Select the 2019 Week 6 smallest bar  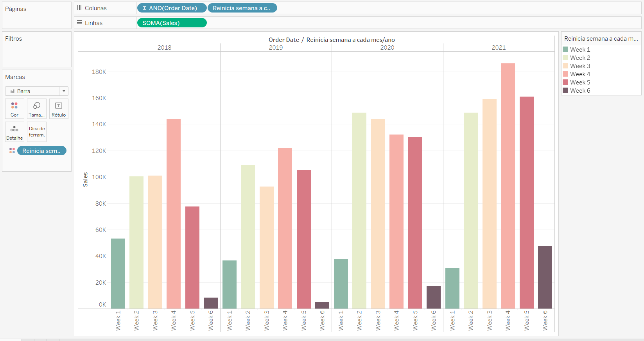coord(322,305)
